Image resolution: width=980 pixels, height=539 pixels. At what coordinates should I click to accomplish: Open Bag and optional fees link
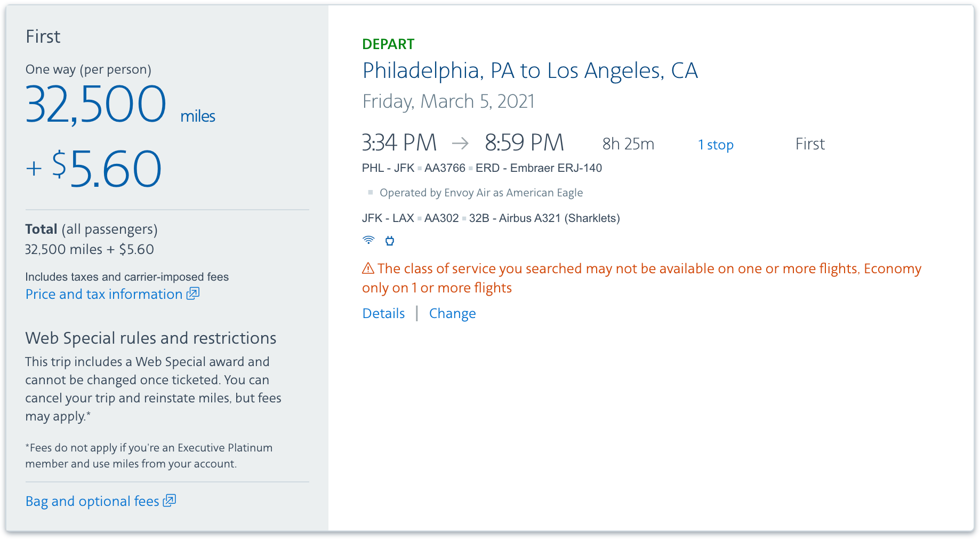92,501
